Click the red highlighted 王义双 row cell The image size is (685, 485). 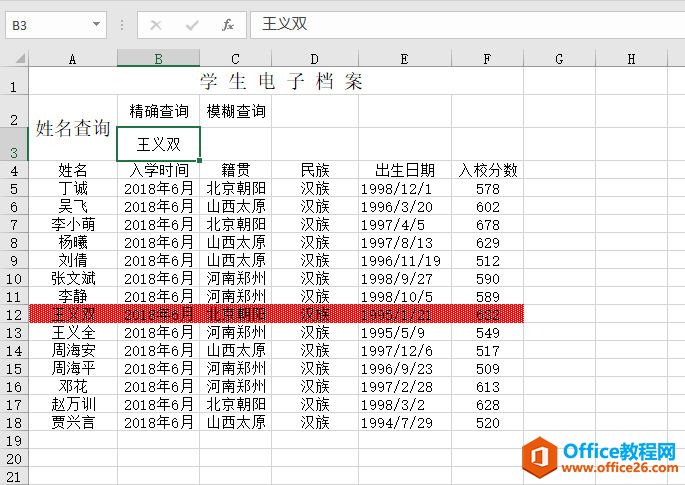pos(73,314)
